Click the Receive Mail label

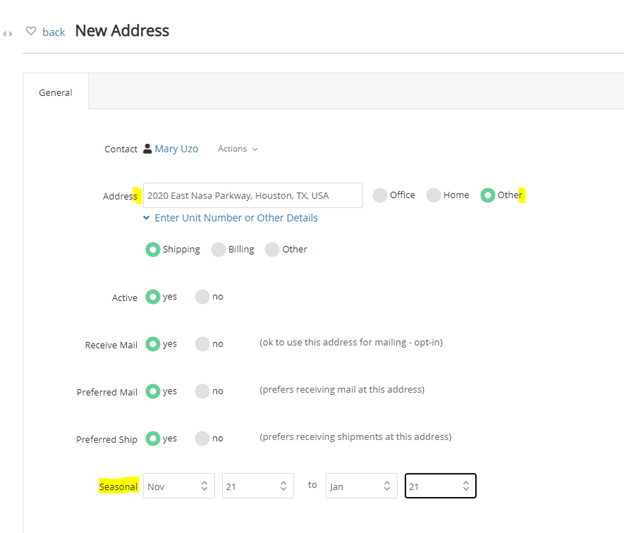pyautogui.click(x=111, y=345)
